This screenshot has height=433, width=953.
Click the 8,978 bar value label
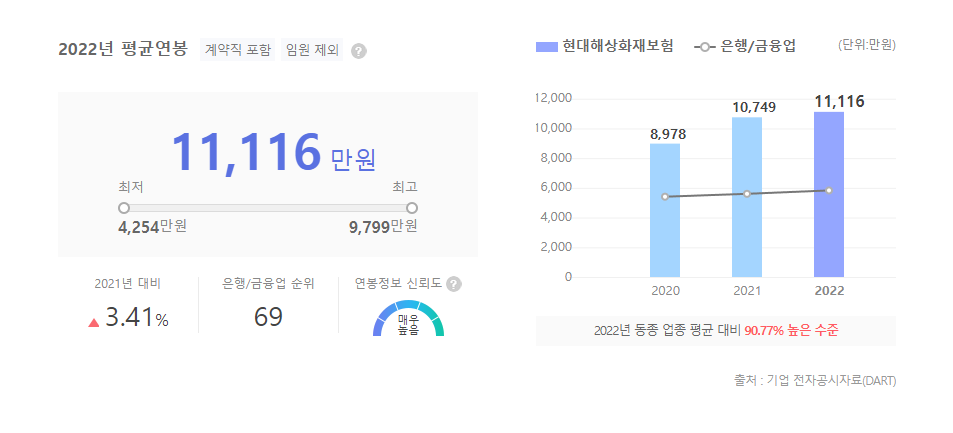click(668, 134)
